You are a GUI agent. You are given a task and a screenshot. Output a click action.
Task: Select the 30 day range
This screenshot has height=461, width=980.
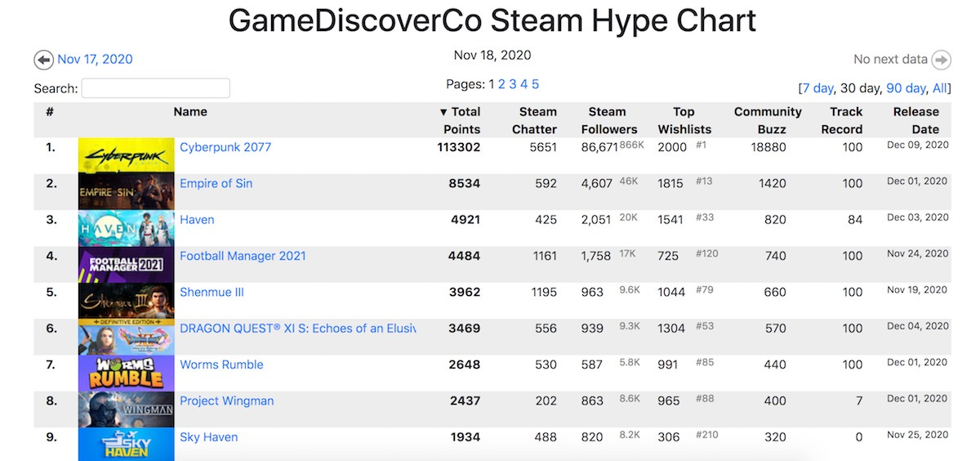[x=859, y=88]
